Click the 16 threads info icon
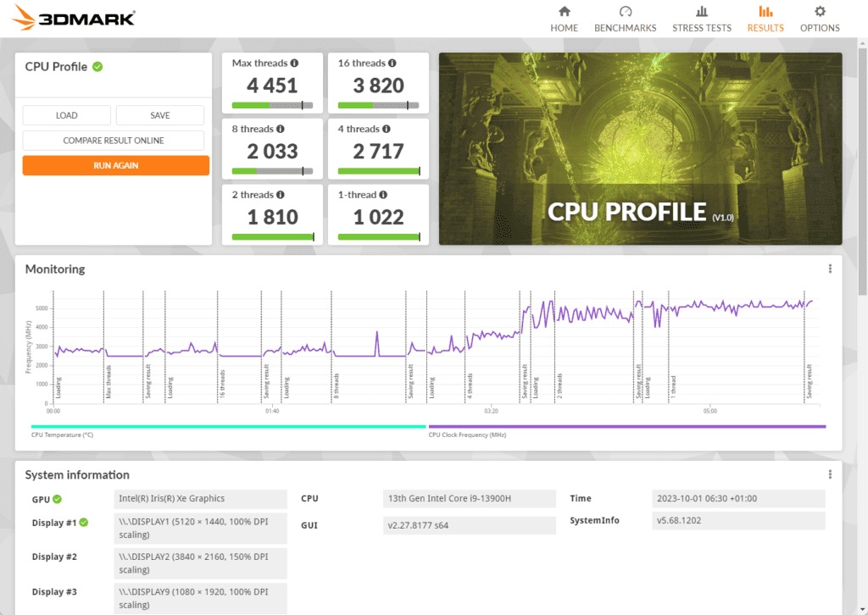 pyautogui.click(x=393, y=64)
